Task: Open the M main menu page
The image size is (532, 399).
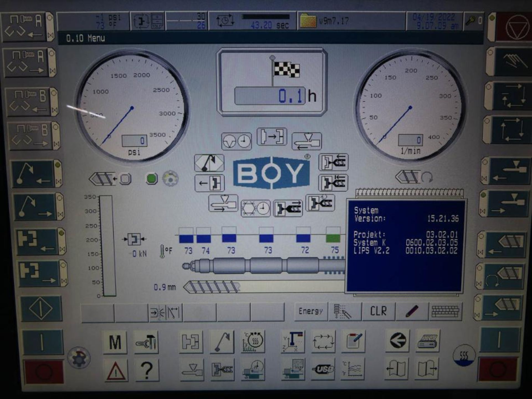Action: (x=115, y=342)
